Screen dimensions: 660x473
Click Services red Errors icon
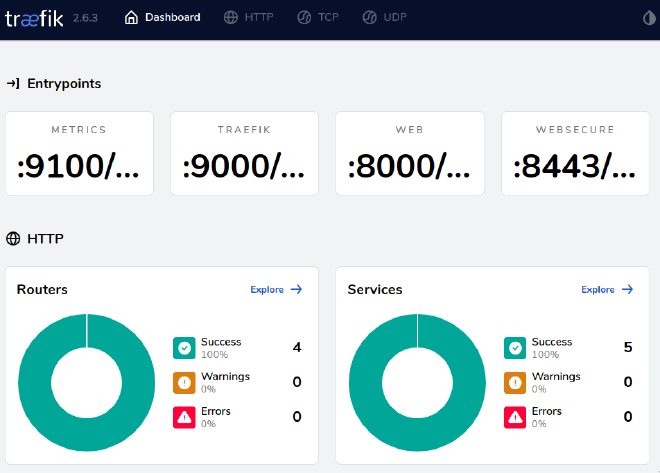click(515, 417)
